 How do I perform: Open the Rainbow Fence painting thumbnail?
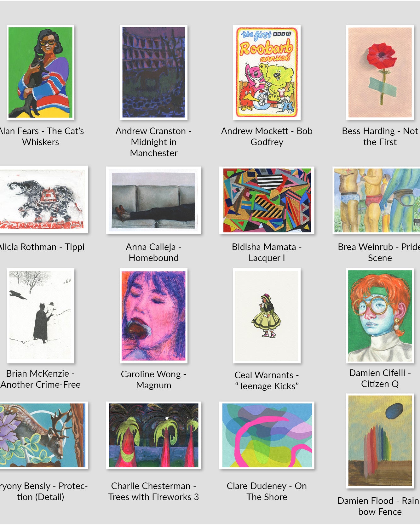coord(380,441)
